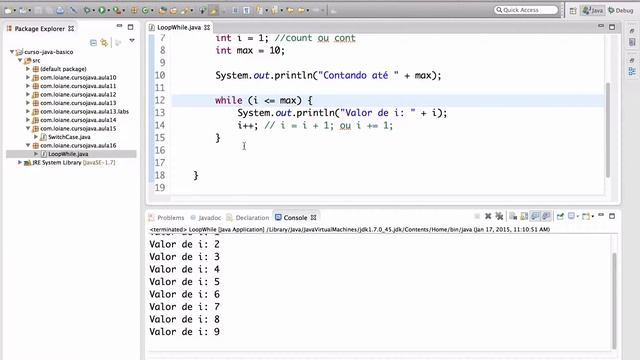This screenshot has width=640, height=360.
Task: Open the Open Console dropdown arrow
Action: pyautogui.click(x=593, y=216)
